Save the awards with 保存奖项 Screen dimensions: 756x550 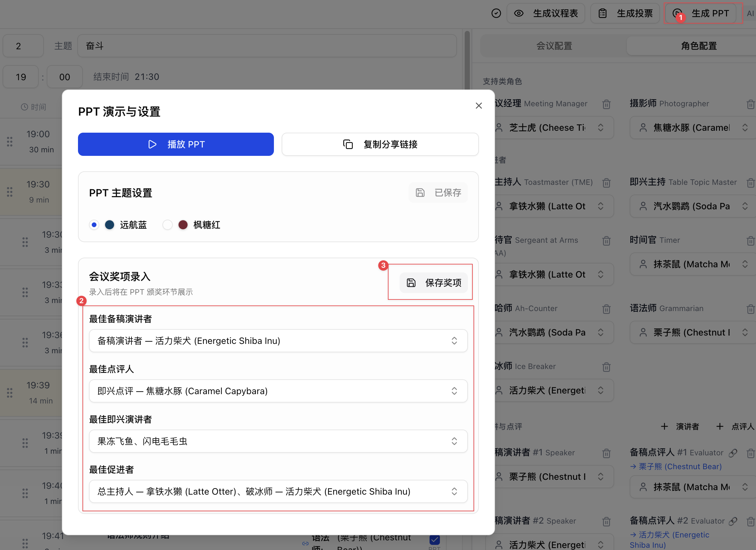[433, 283]
